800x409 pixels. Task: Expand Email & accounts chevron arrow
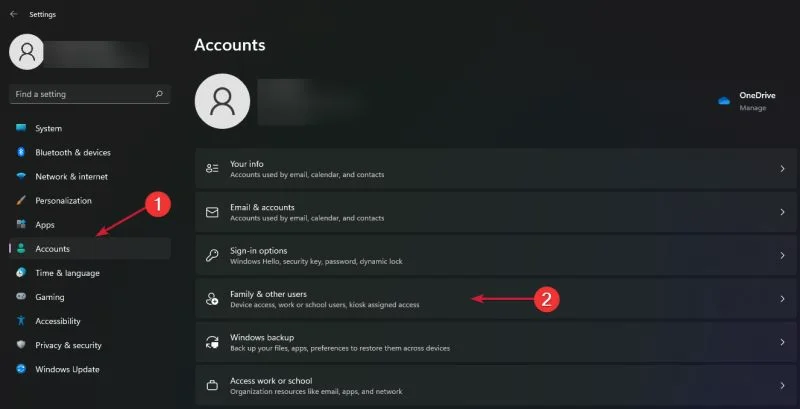point(782,212)
